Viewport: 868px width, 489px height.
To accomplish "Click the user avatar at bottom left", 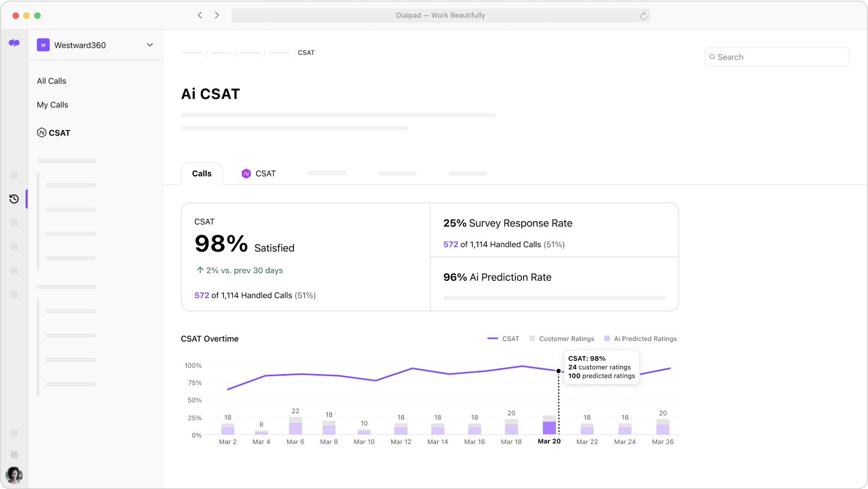I will [14, 475].
